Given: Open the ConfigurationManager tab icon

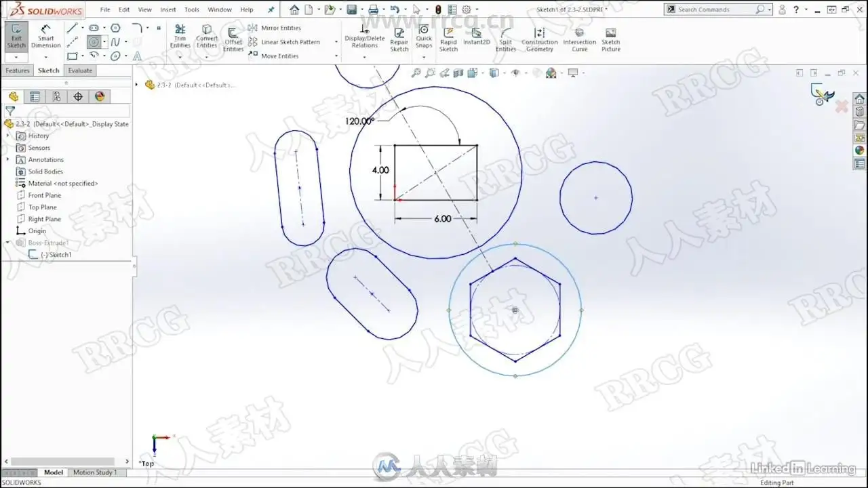Looking at the screenshot, I should tap(56, 97).
